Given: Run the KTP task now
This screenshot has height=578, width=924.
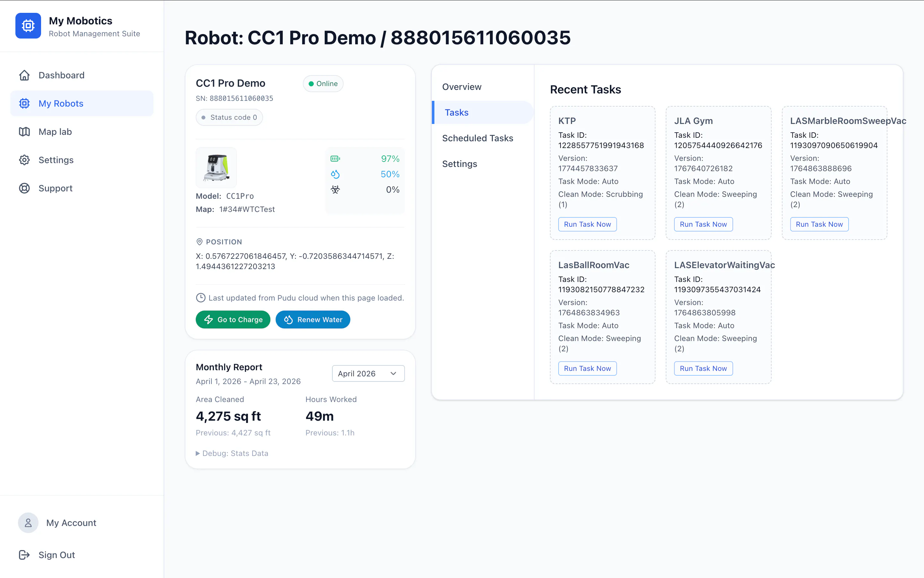Looking at the screenshot, I should (587, 224).
